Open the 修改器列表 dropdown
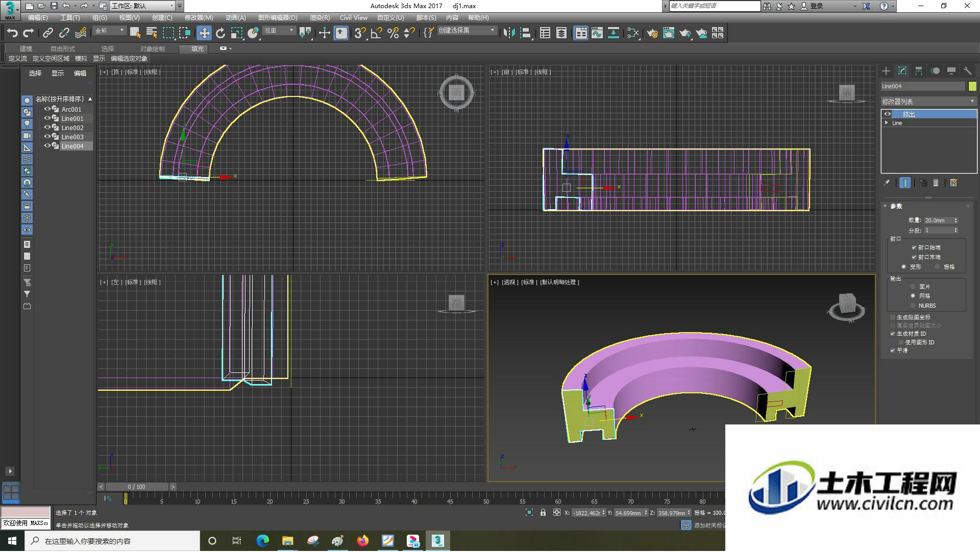This screenshot has width=980, height=552. point(928,102)
